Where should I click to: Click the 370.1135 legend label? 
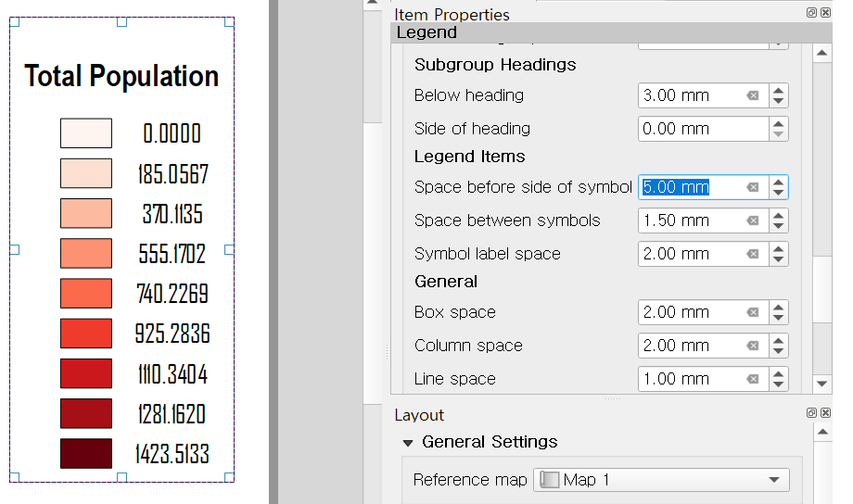173,214
